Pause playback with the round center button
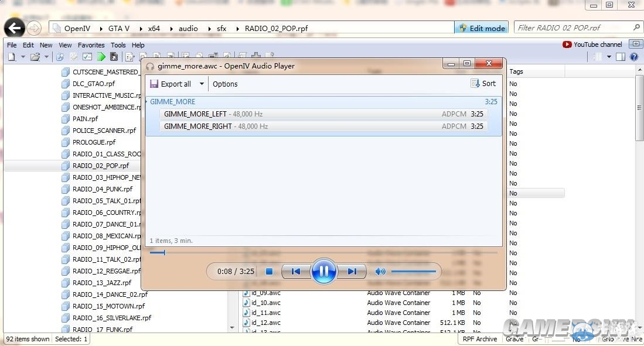644x346 pixels. pos(323,271)
